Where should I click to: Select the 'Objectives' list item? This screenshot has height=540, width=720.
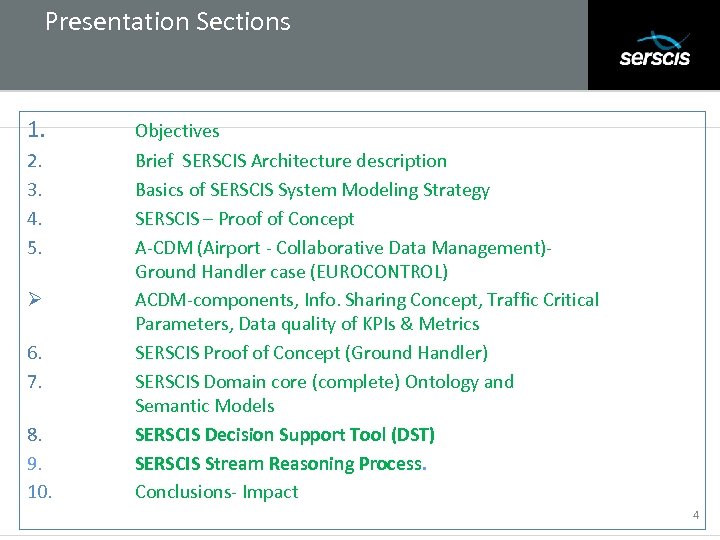(x=177, y=131)
